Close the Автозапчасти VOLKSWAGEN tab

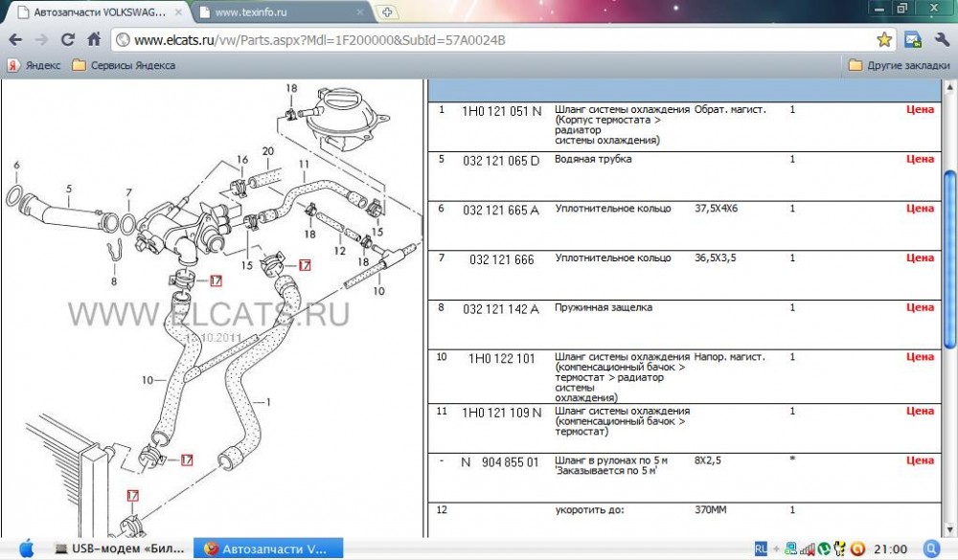tap(178, 11)
